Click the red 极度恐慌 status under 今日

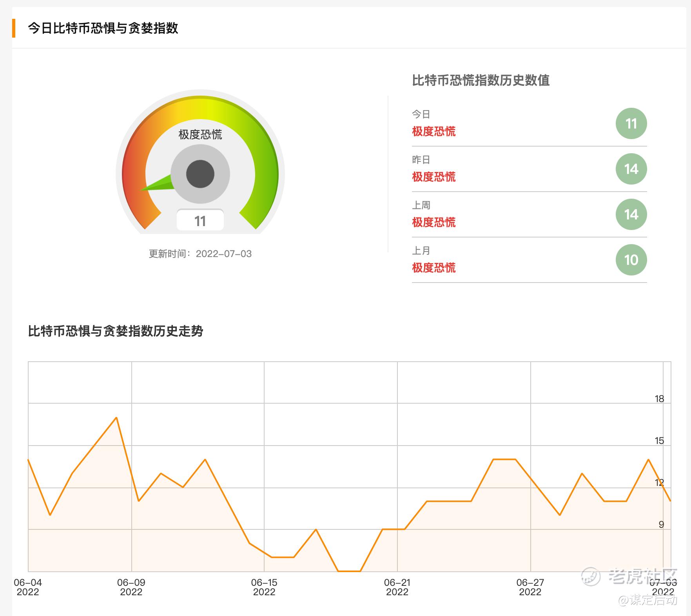pos(434,131)
